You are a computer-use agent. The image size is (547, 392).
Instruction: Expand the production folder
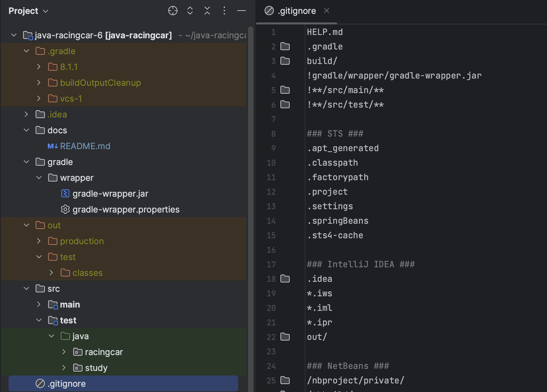click(39, 241)
